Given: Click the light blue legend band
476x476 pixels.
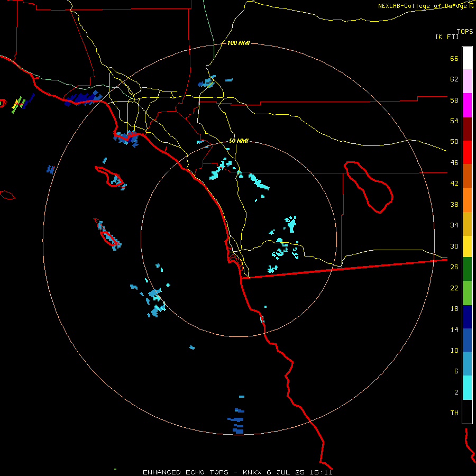Looking at the screenshot, I should click(467, 364).
